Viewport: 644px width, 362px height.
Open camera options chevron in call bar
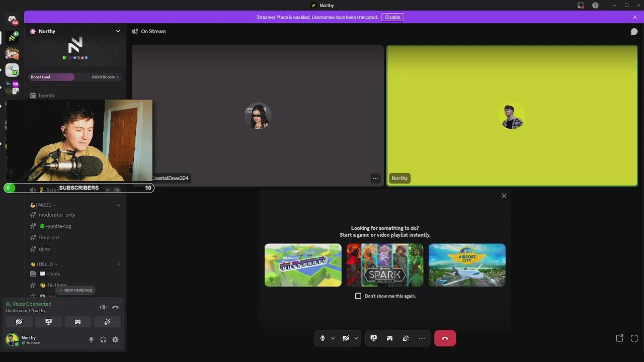click(356, 338)
